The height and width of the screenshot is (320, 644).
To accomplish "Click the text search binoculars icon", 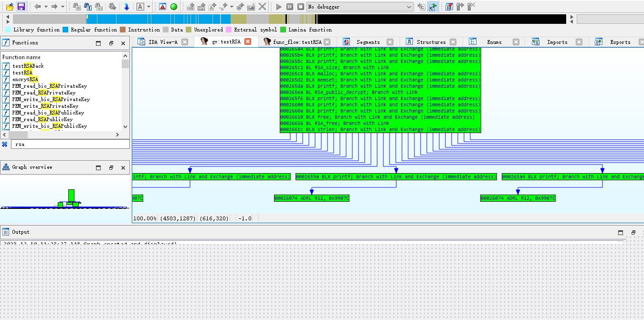I will point(88,7).
